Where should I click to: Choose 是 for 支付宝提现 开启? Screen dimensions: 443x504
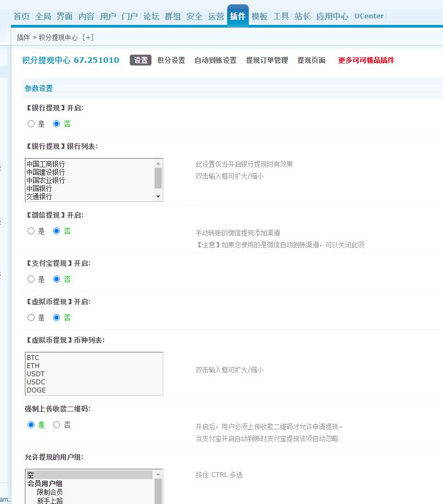(31, 279)
